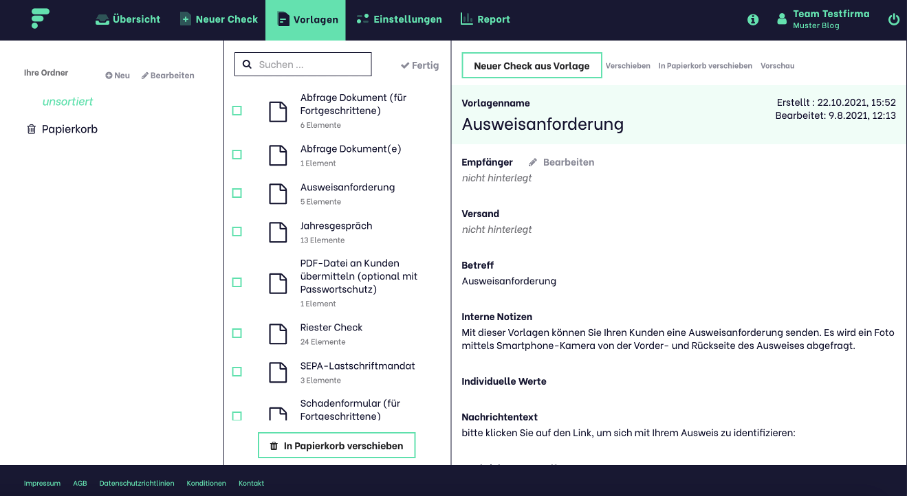Check the SEPA-Lastschriftmandat checkbox
The height and width of the screenshot is (496, 908).
[237, 371]
